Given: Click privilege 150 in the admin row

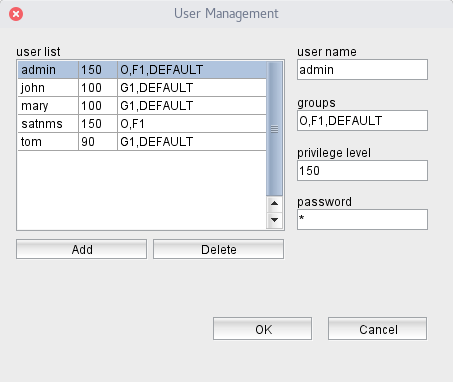Looking at the screenshot, I should (98, 70).
